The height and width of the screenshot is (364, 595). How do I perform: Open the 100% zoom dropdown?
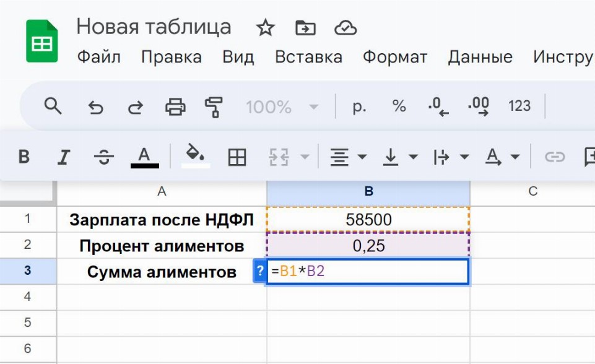(x=282, y=107)
